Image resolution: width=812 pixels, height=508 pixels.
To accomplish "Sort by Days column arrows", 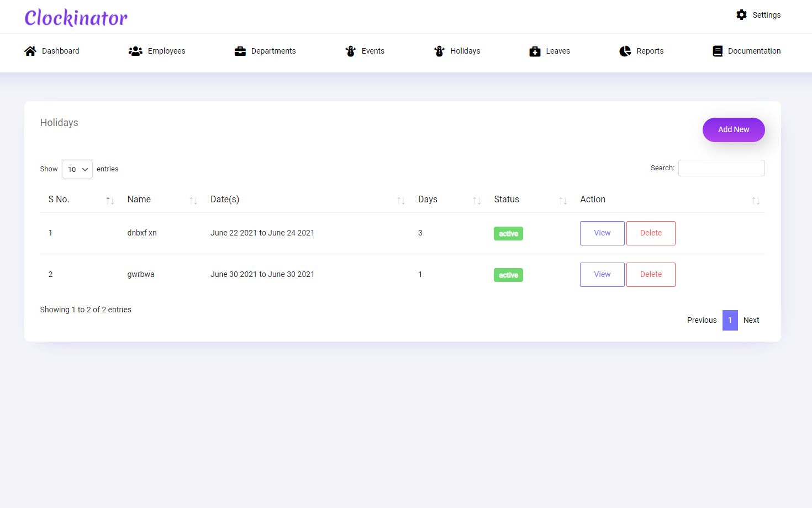I will click(x=477, y=201).
